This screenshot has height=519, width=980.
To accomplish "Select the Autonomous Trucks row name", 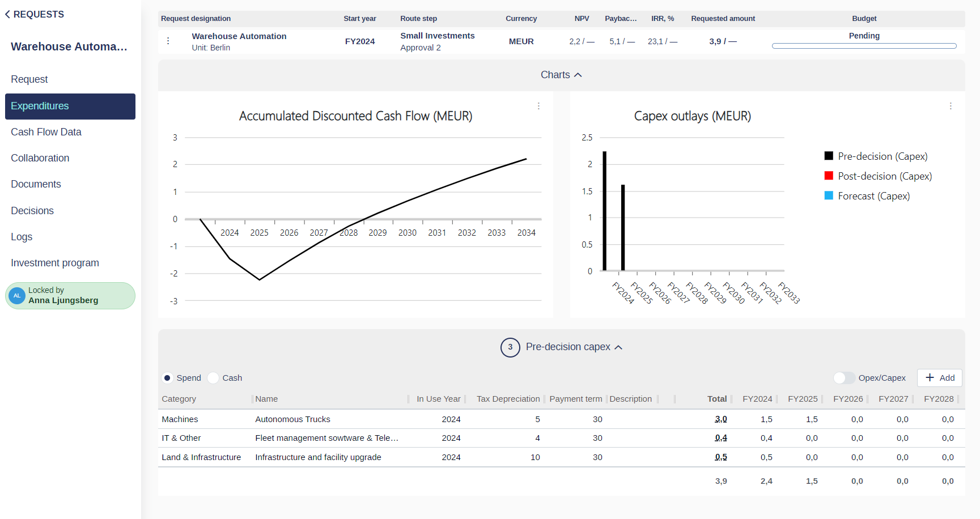I will pos(292,419).
